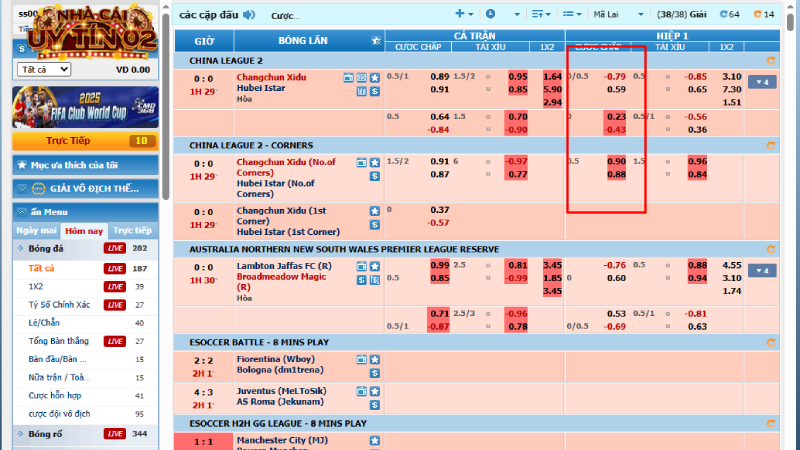Screen dimensions: 800x450
Task: Favorite the Juventus (MeLToSik) vs AS Roma match
Action: pyautogui.click(x=375, y=391)
